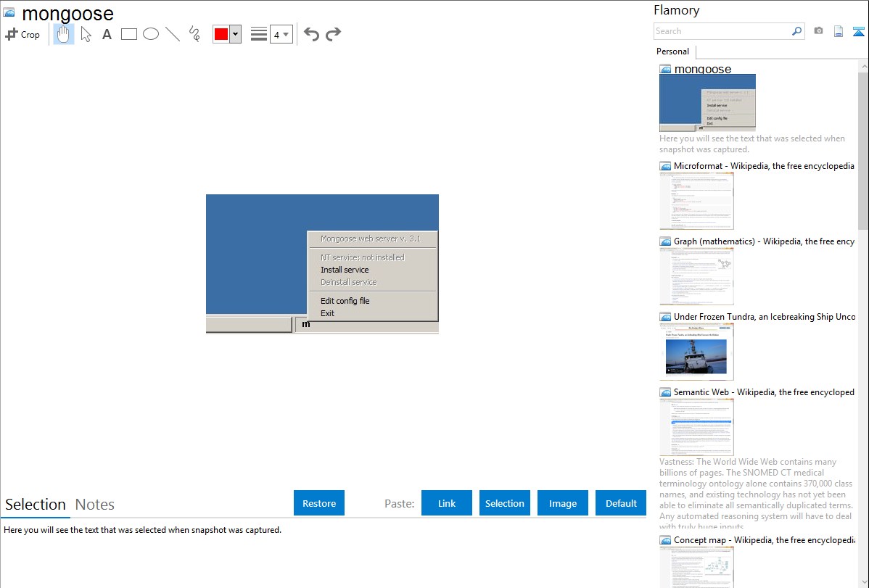The height and width of the screenshot is (588, 869).
Task: Redo the last annotation
Action: [x=333, y=34]
